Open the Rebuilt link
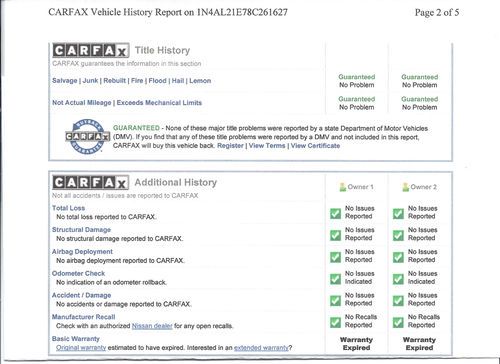Viewport: 500px width, 364px height. pos(115,81)
